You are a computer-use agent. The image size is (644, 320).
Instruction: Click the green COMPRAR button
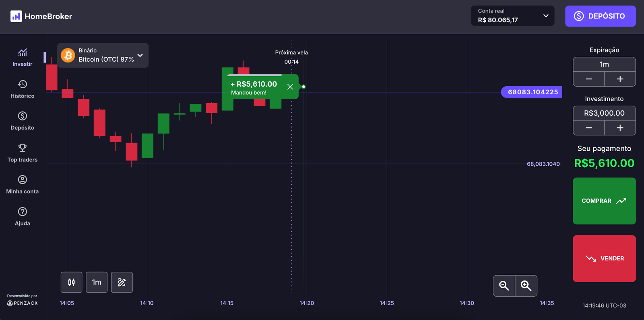coord(604,201)
